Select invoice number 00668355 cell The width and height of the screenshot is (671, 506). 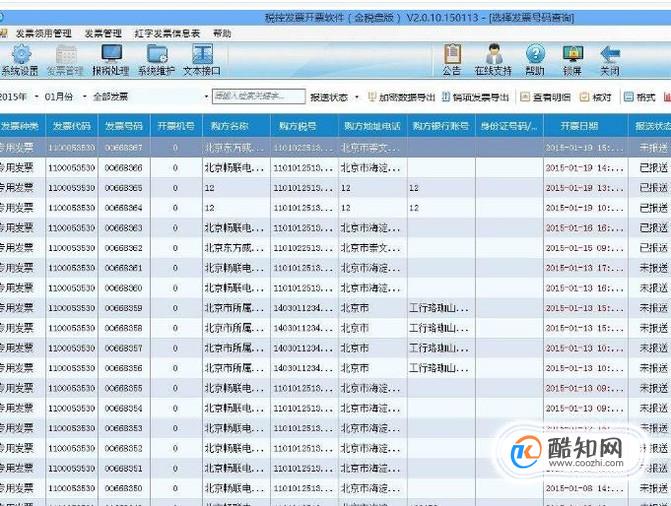124,388
